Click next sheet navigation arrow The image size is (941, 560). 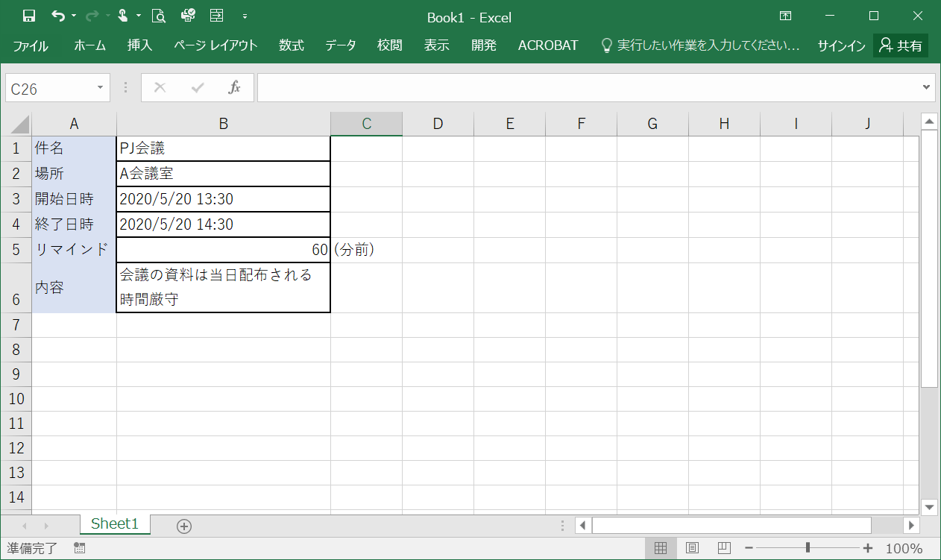click(46, 526)
